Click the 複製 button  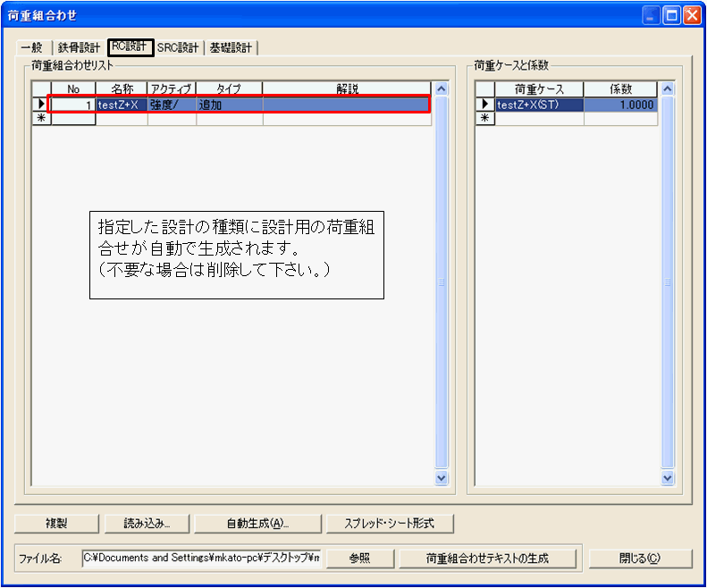tap(55, 523)
